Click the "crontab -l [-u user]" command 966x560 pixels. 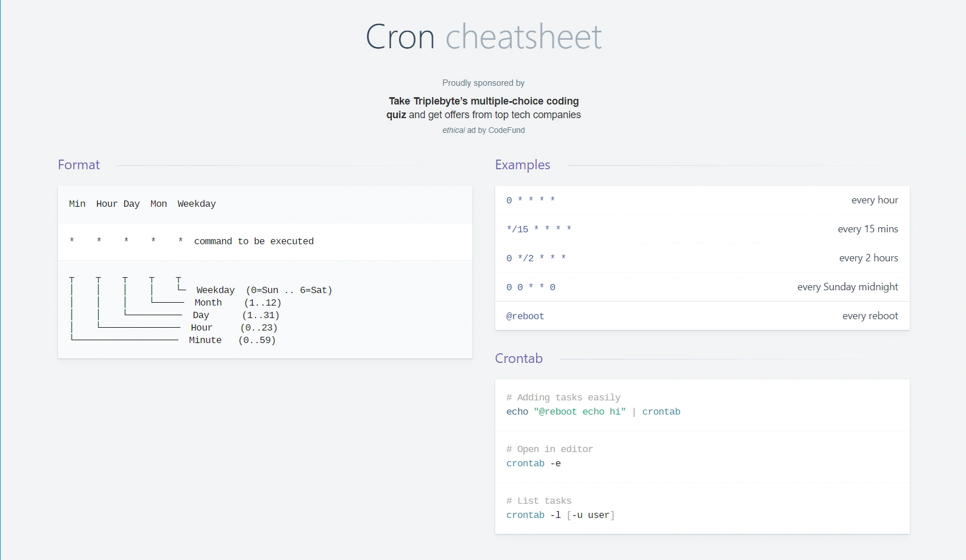click(x=561, y=515)
